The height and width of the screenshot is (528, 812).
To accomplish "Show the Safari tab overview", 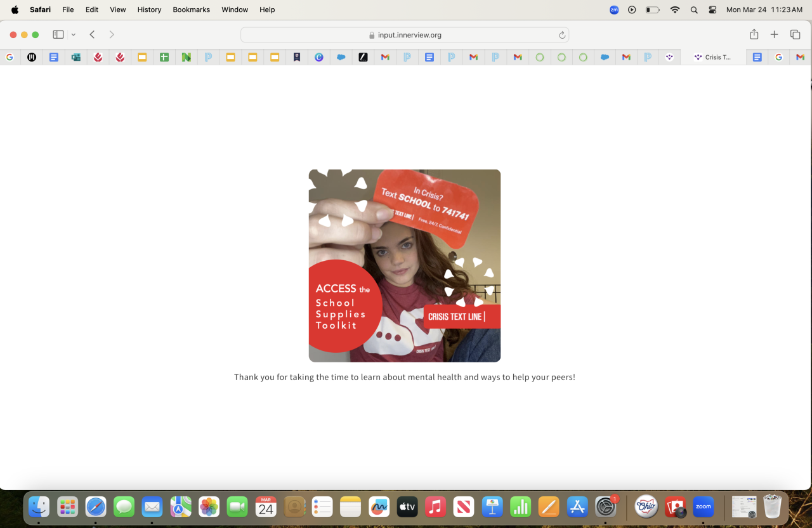I will [x=795, y=34].
